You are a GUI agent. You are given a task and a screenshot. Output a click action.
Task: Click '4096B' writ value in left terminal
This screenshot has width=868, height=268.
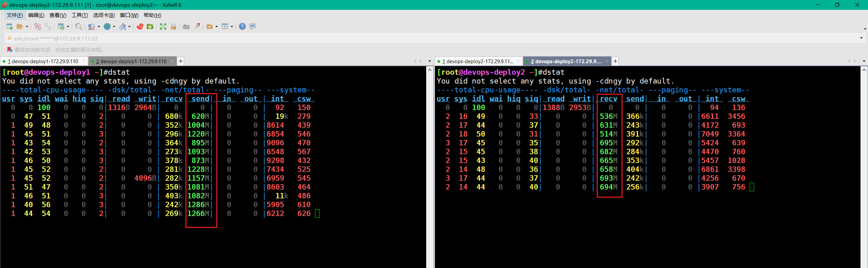point(145,178)
